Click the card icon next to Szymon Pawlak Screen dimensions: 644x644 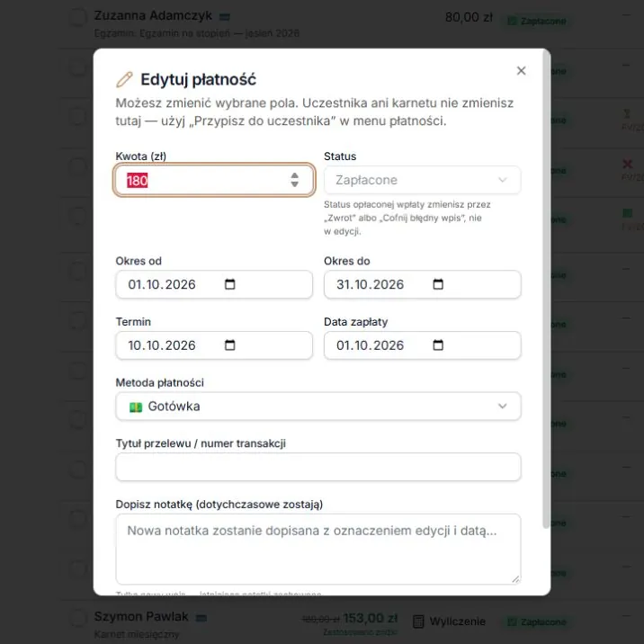pyautogui.click(x=201, y=618)
